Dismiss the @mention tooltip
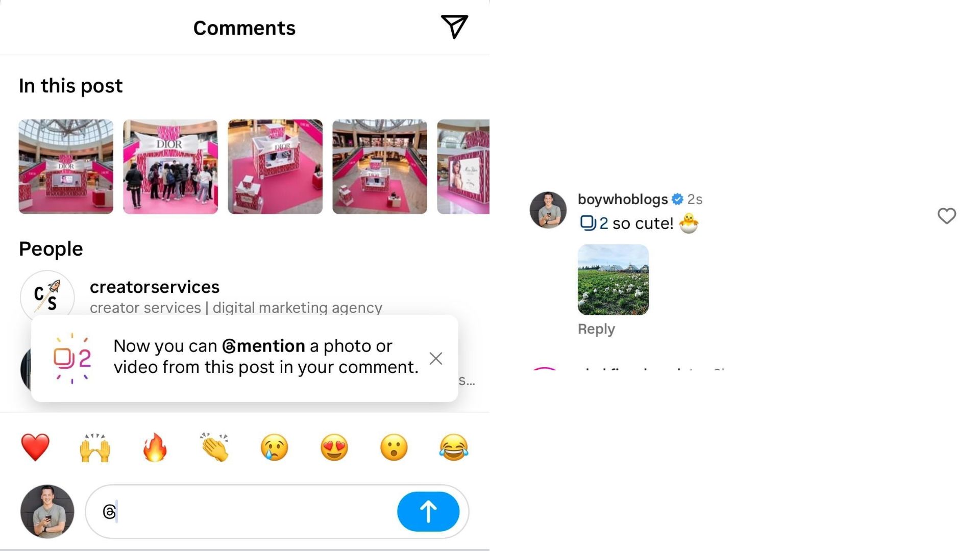 tap(436, 358)
